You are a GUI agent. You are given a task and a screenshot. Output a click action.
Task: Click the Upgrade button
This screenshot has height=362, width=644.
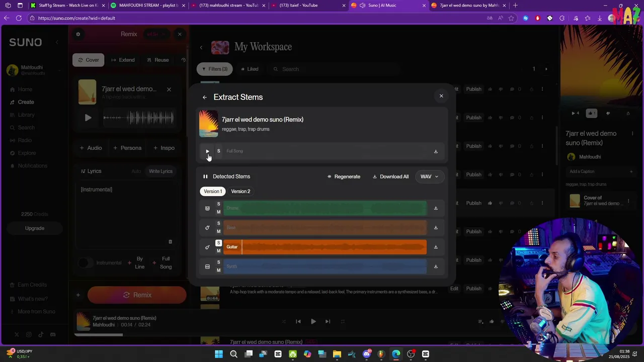click(x=35, y=228)
